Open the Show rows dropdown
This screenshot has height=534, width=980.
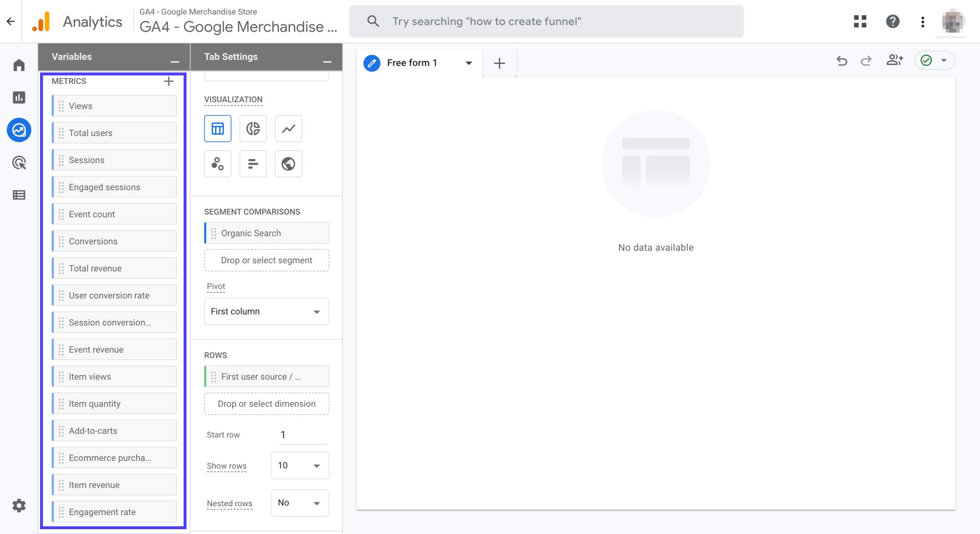300,465
